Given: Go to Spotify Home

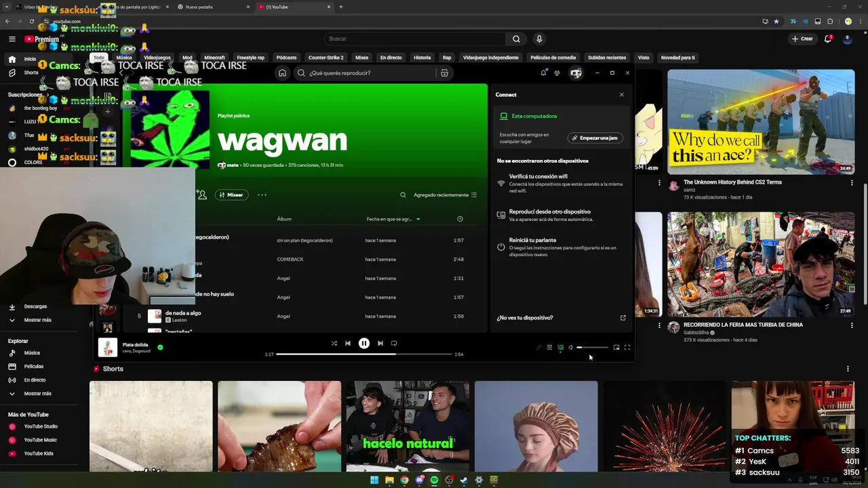Looking at the screenshot, I should (282, 73).
